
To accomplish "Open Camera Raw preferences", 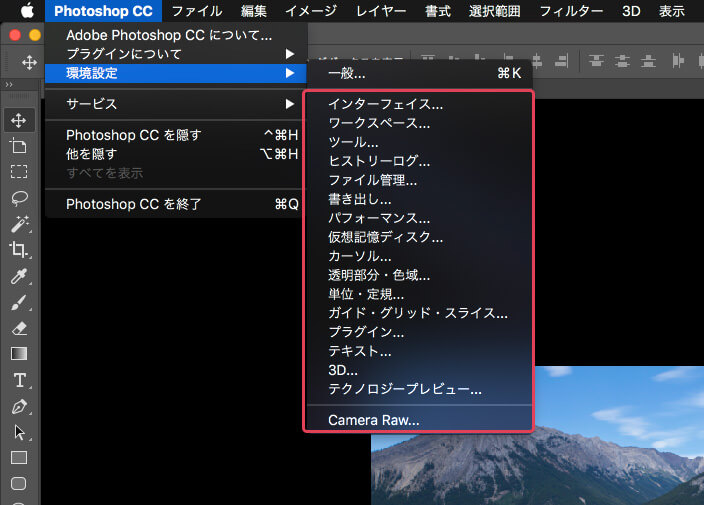I will tap(420, 420).
